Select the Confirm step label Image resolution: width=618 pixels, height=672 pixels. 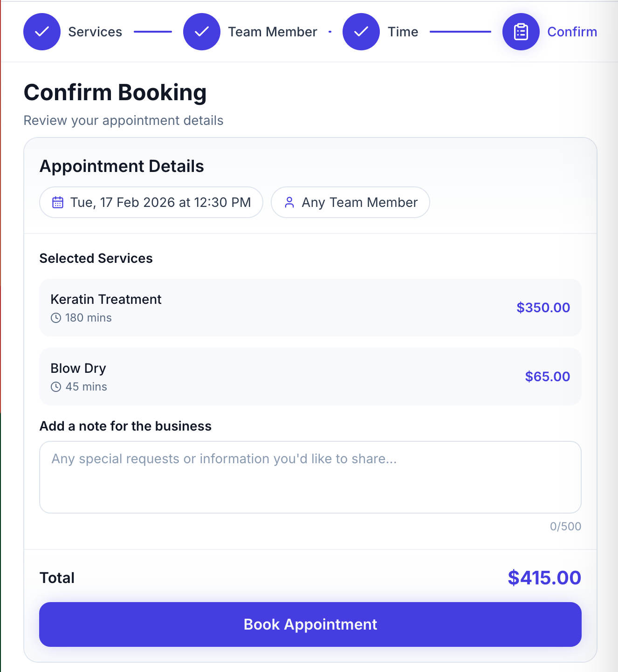572,32
